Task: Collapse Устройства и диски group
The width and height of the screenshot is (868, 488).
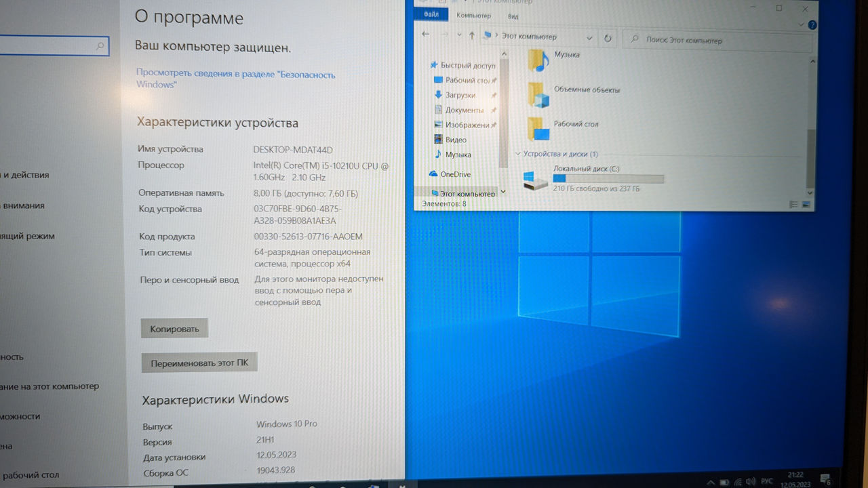Action: pyautogui.click(x=518, y=154)
